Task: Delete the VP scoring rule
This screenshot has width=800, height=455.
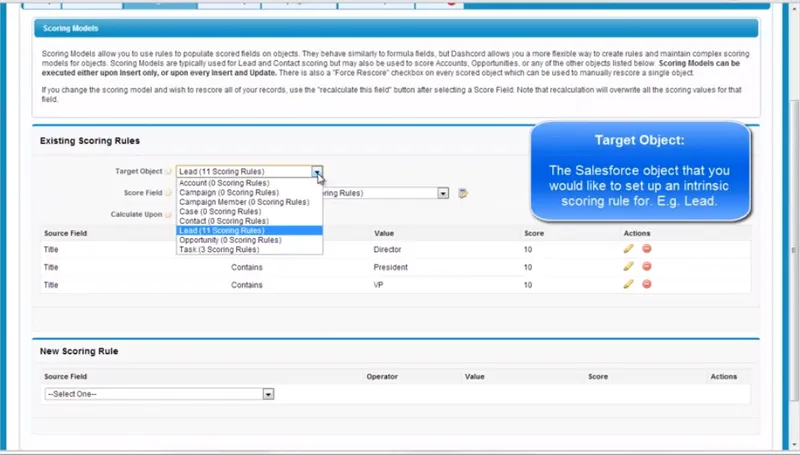Action: [x=646, y=284]
